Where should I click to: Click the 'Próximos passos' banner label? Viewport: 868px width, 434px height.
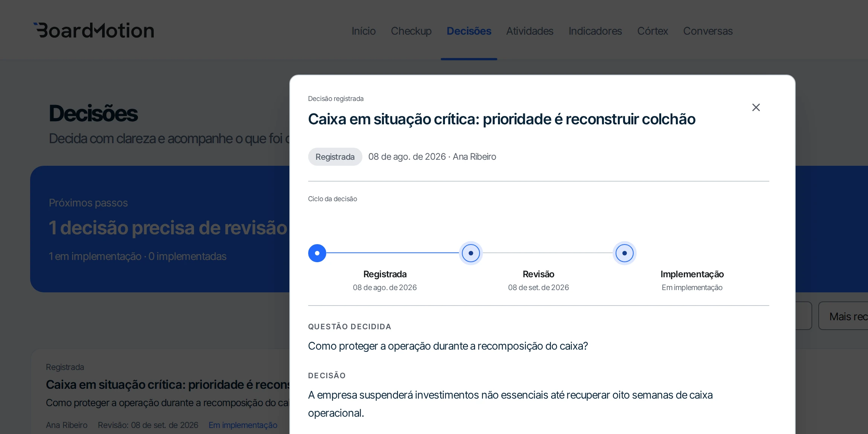(x=88, y=203)
